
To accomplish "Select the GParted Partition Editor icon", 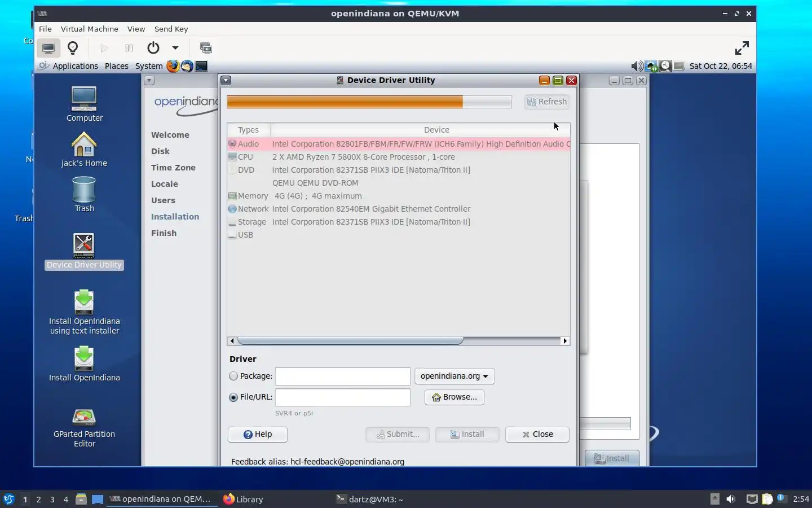I will pyautogui.click(x=85, y=428).
